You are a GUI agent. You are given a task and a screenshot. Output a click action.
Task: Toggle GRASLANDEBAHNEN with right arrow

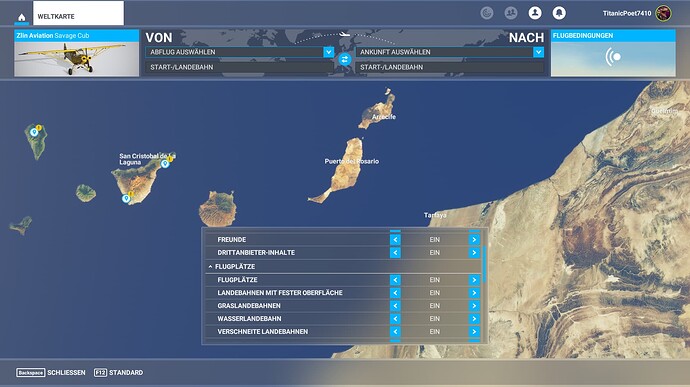click(x=474, y=306)
